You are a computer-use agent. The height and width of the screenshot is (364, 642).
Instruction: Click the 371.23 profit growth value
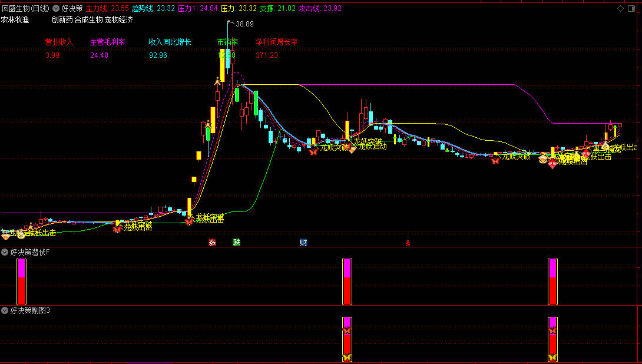coord(267,55)
